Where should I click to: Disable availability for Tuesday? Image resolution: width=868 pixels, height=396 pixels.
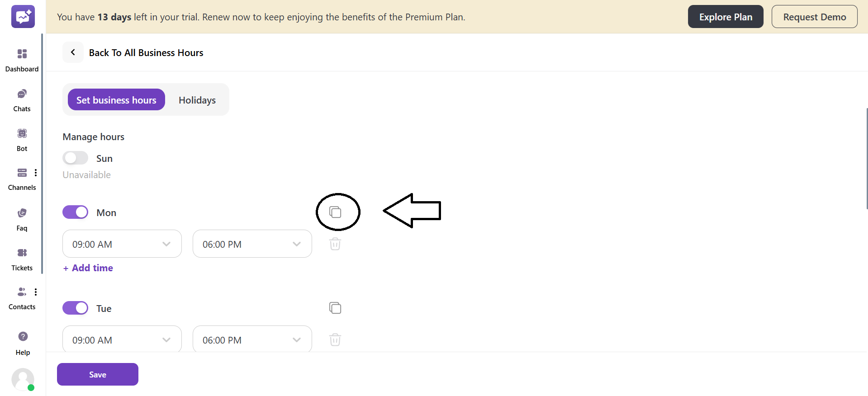(x=75, y=307)
